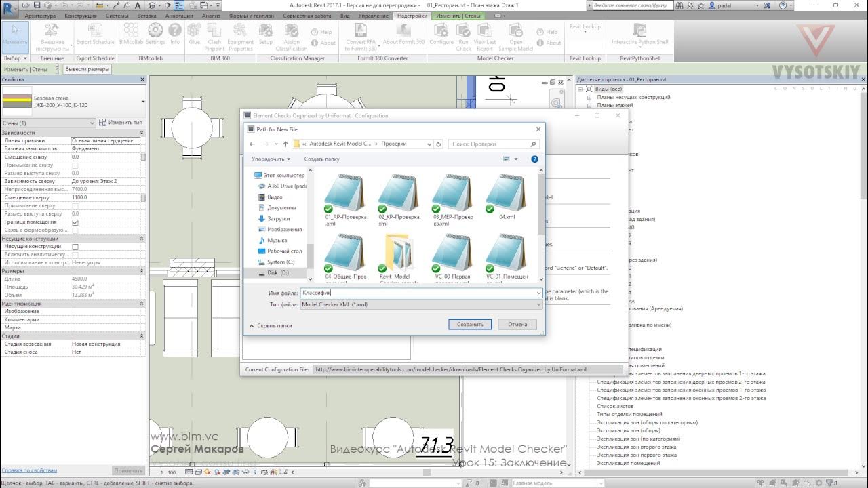Click Создать папку in save dialog
The height and width of the screenshot is (488, 868).
pyautogui.click(x=321, y=159)
